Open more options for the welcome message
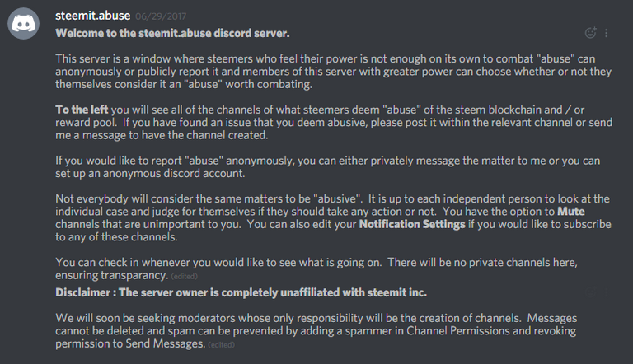 tap(607, 33)
